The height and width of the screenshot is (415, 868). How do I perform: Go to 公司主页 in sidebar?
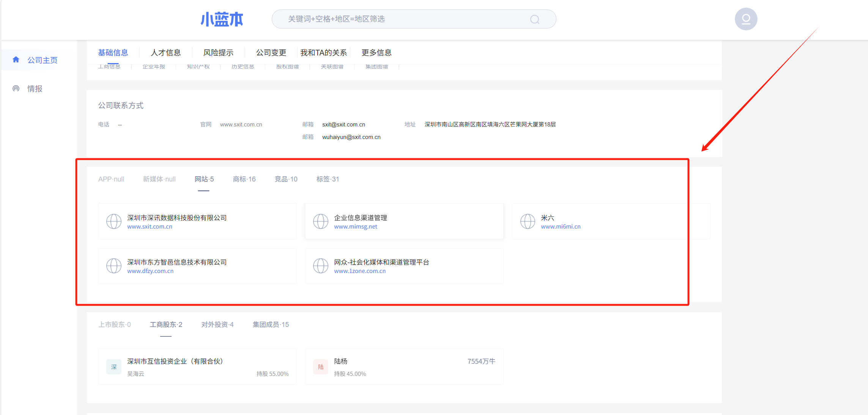43,60
